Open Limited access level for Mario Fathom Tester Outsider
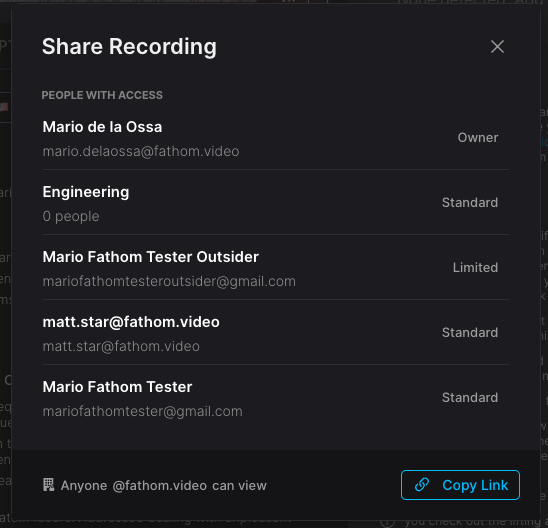 point(475,268)
